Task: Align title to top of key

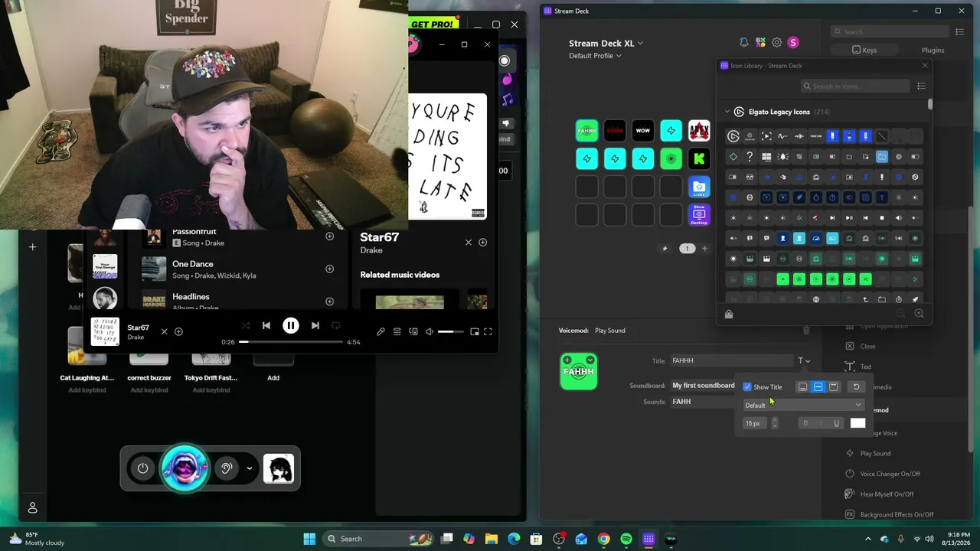Action: coord(833,386)
